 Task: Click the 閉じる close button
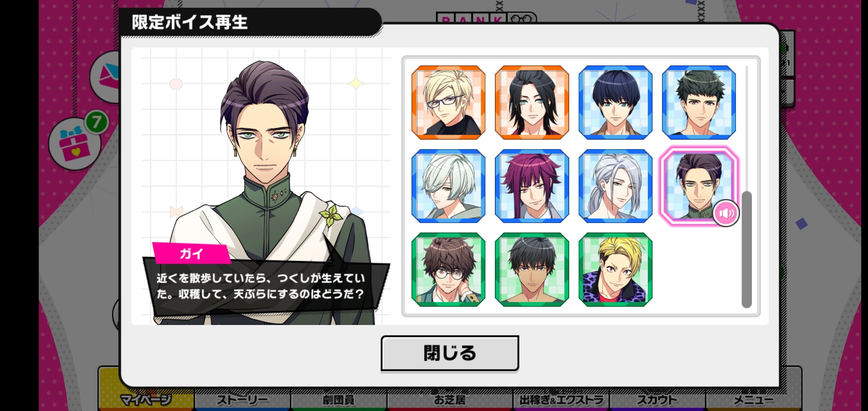tap(450, 353)
